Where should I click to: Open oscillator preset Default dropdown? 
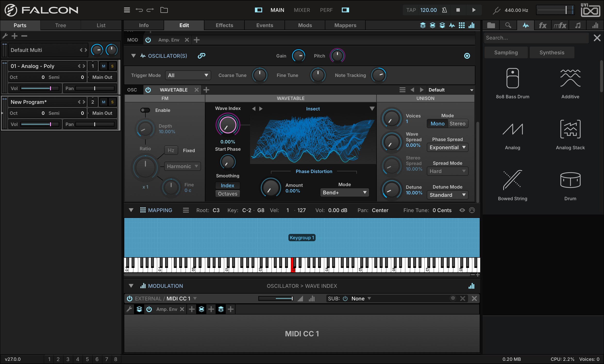[451, 90]
